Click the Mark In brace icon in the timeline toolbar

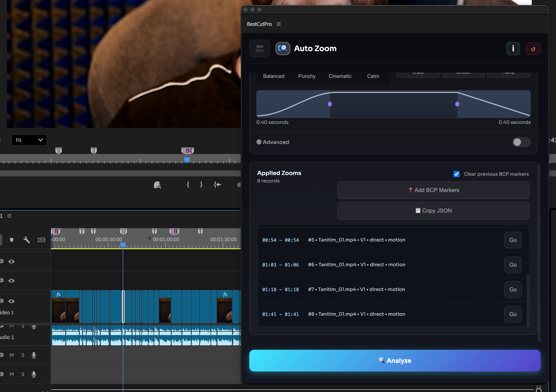coord(188,185)
